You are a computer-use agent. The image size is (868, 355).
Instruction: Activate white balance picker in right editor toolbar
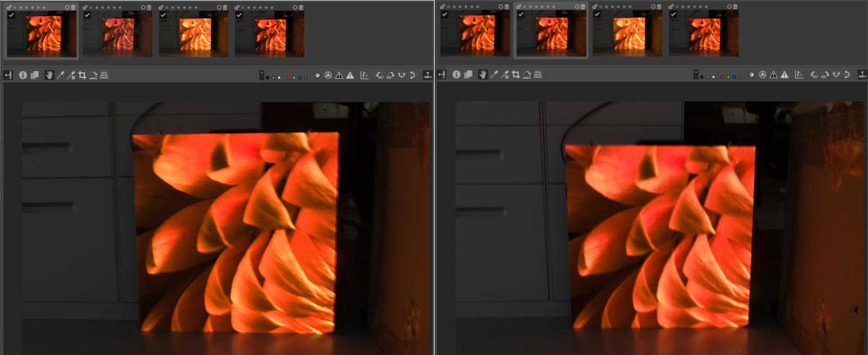pos(493,75)
